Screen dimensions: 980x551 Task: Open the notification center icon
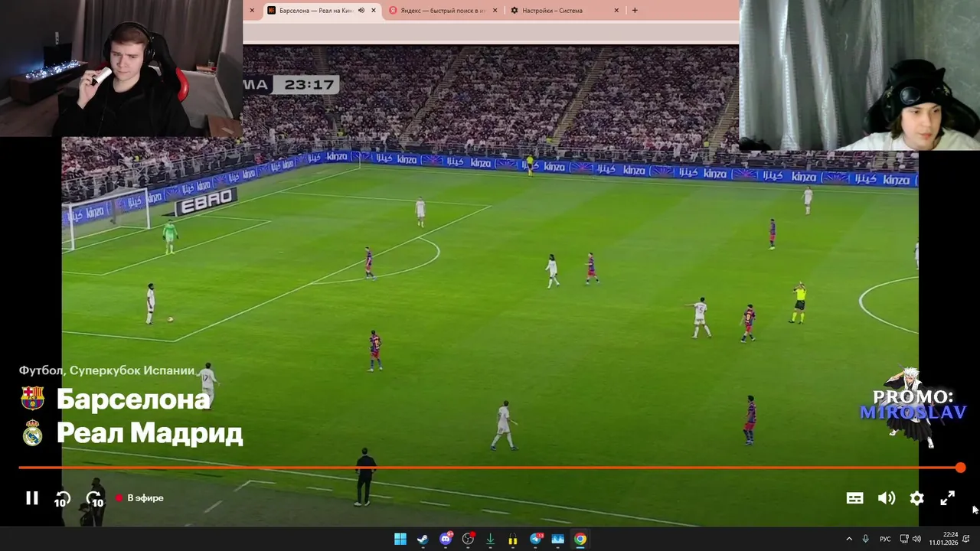coord(968,539)
